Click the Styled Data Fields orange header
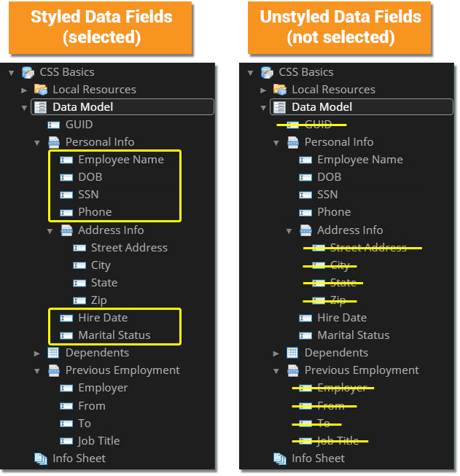The image size is (460, 476). pos(101,27)
